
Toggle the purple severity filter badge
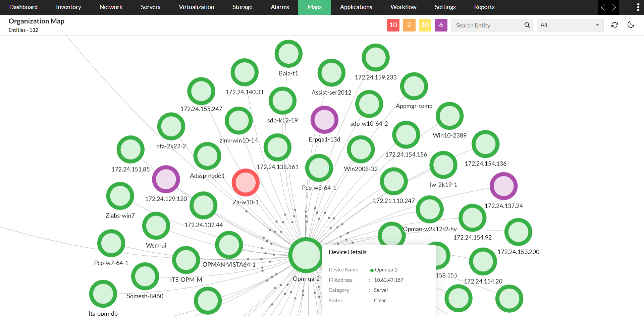pos(441,25)
